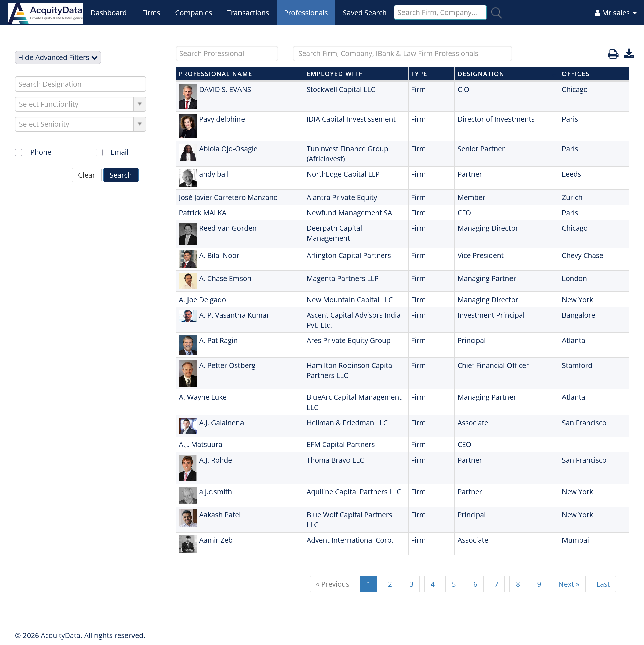Click the Clear filters button
Viewport: 644px width, 645px height.
click(x=87, y=175)
